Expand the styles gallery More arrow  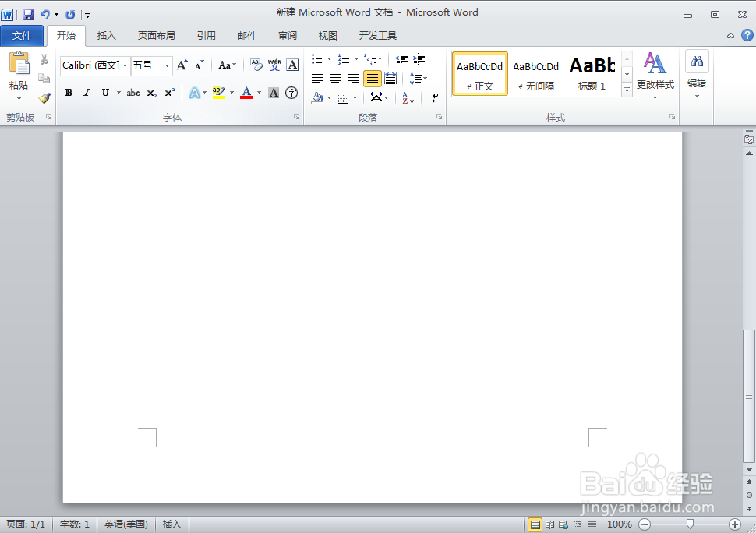pos(627,90)
